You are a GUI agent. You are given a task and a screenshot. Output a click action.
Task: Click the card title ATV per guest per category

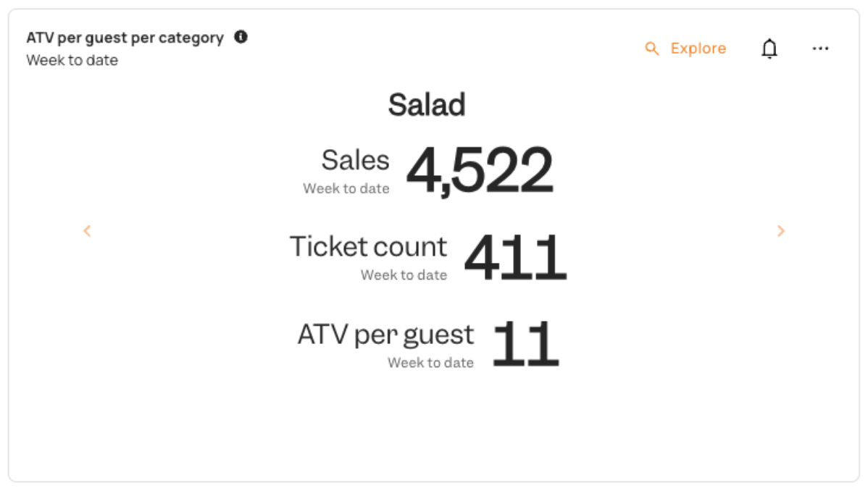pyautogui.click(x=125, y=38)
